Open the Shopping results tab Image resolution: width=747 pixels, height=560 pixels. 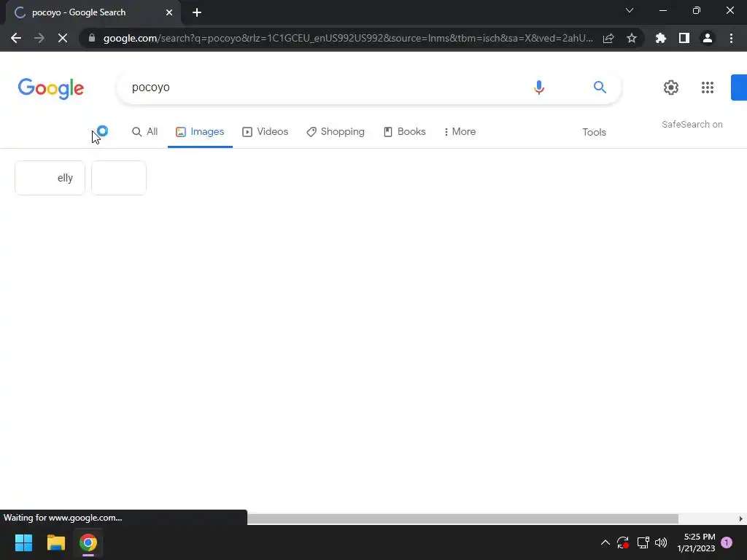[336, 132]
